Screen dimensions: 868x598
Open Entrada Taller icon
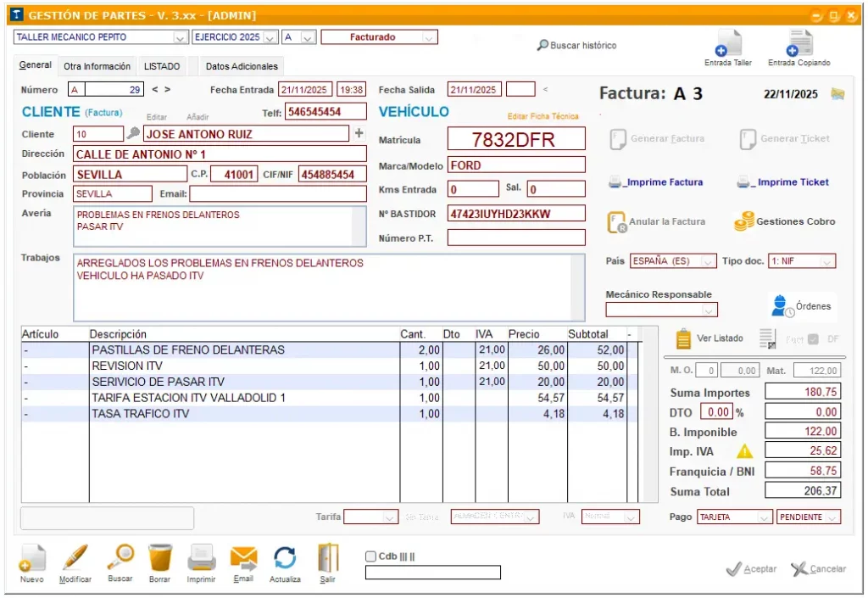[x=728, y=44]
